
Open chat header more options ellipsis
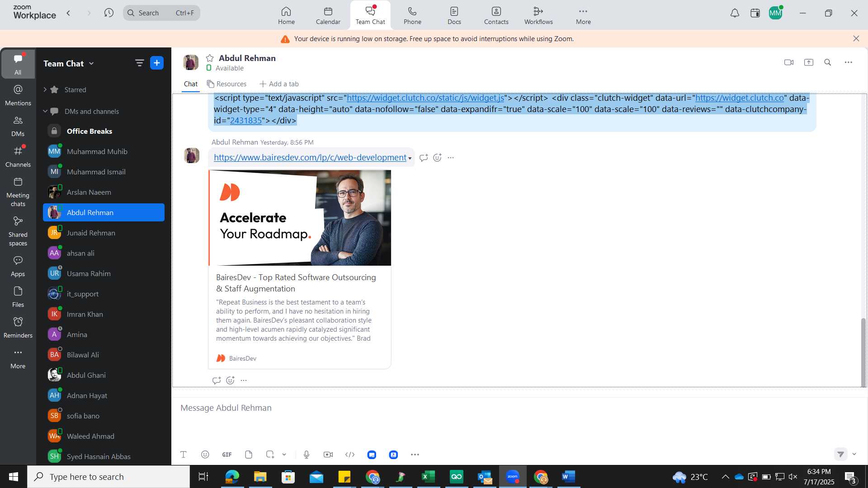[849, 62]
